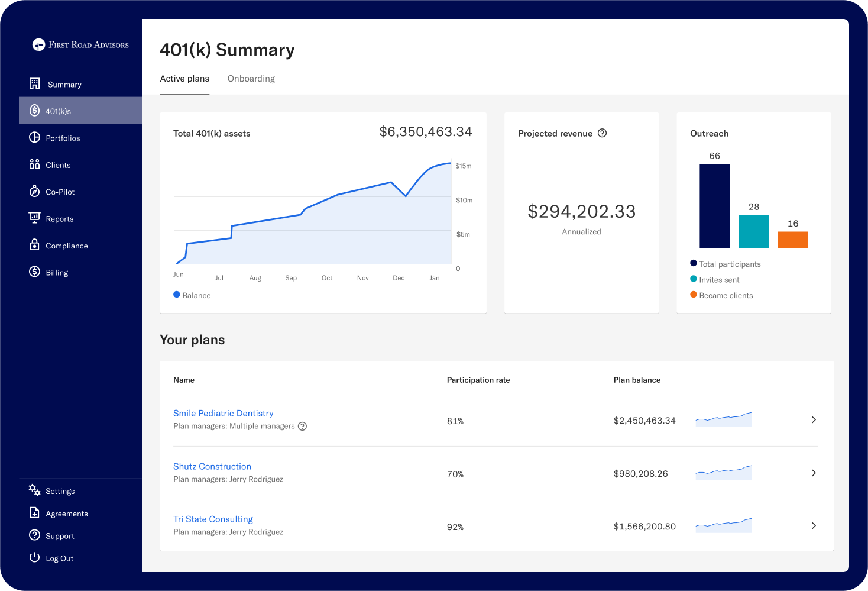Click the Log Out power icon
Screen dimensions: 868x591
click(35, 557)
